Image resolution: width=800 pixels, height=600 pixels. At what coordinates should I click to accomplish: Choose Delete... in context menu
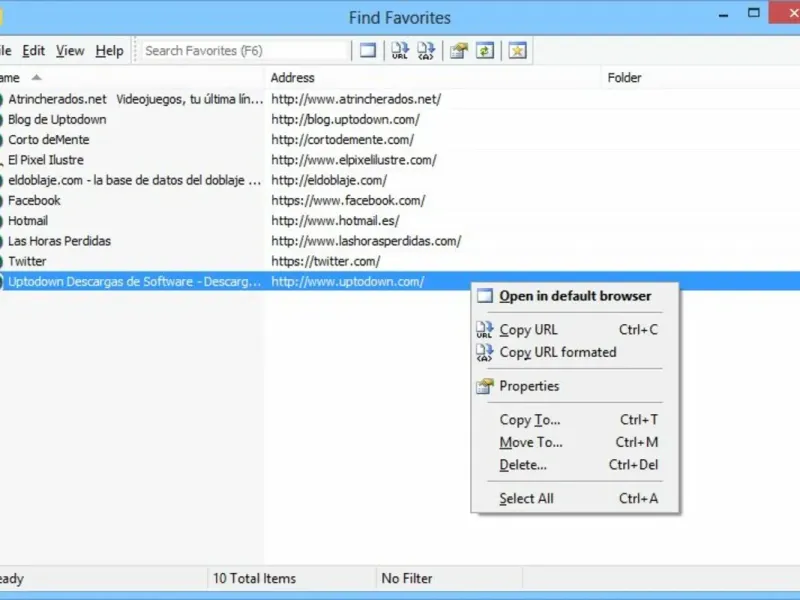click(x=575, y=465)
